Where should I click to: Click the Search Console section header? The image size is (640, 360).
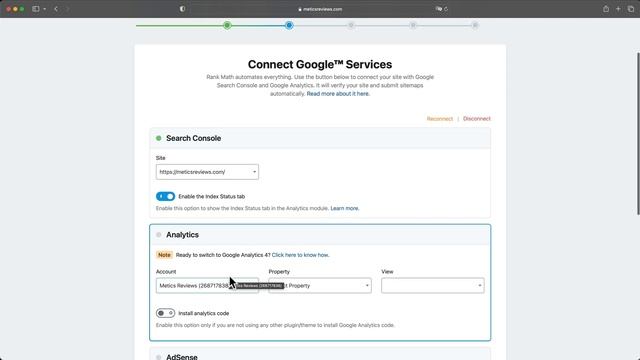click(x=320, y=138)
